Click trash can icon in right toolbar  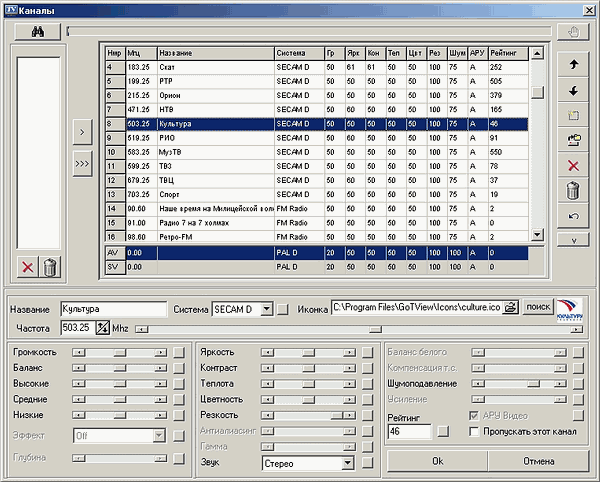(x=573, y=191)
